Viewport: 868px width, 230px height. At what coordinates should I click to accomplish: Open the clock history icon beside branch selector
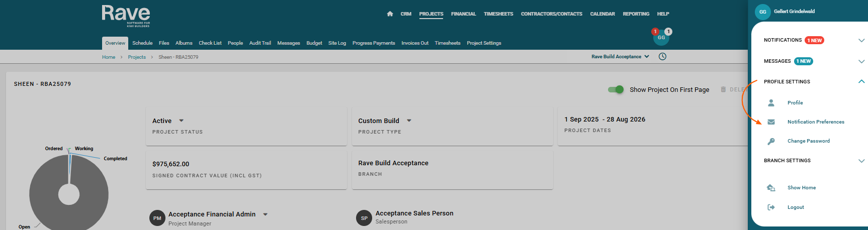(662, 56)
